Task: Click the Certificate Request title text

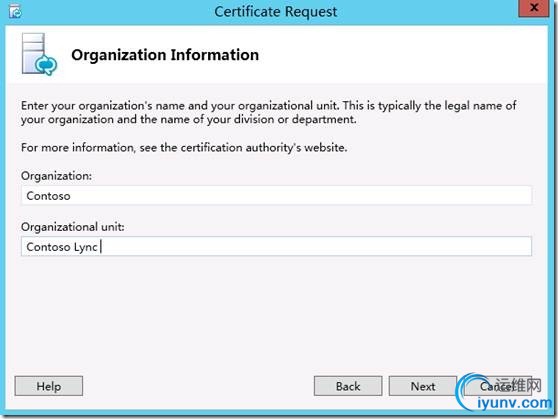Action: [x=276, y=11]
